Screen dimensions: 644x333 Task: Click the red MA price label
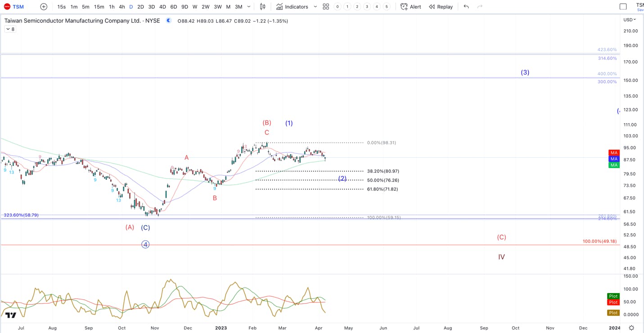(x=614, y=153)
